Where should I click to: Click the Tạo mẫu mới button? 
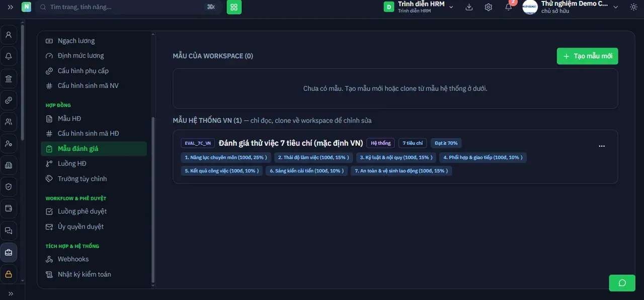[587, 56]
